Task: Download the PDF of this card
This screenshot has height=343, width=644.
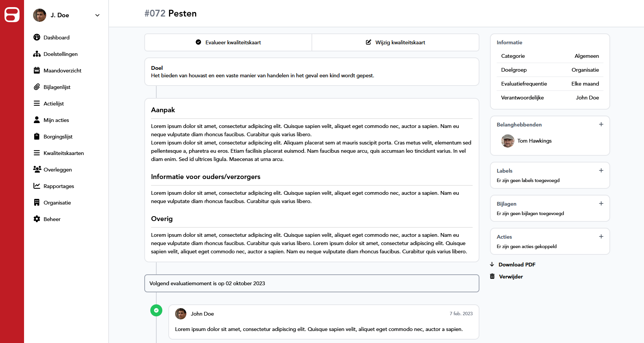Action: tap(517, 265)
